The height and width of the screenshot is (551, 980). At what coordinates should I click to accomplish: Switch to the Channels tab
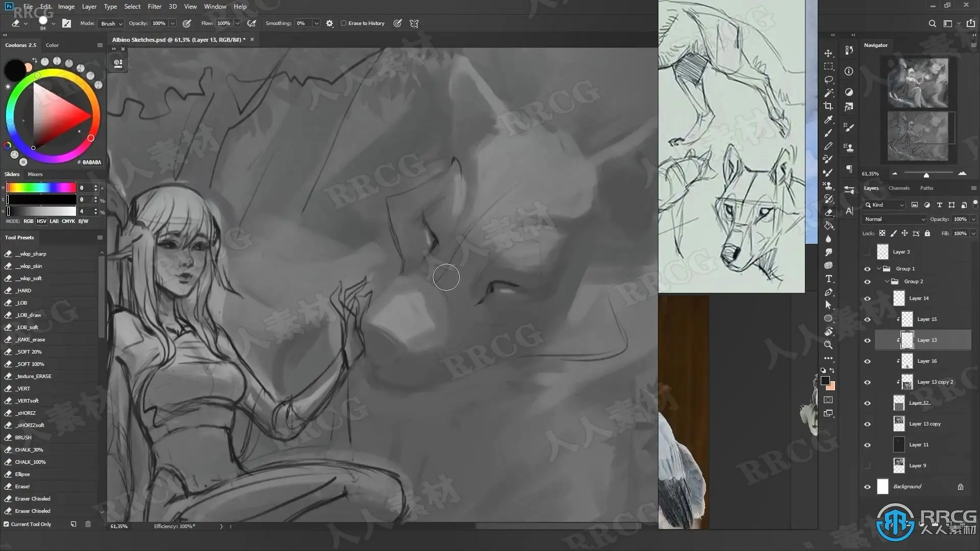pos(899,188)
